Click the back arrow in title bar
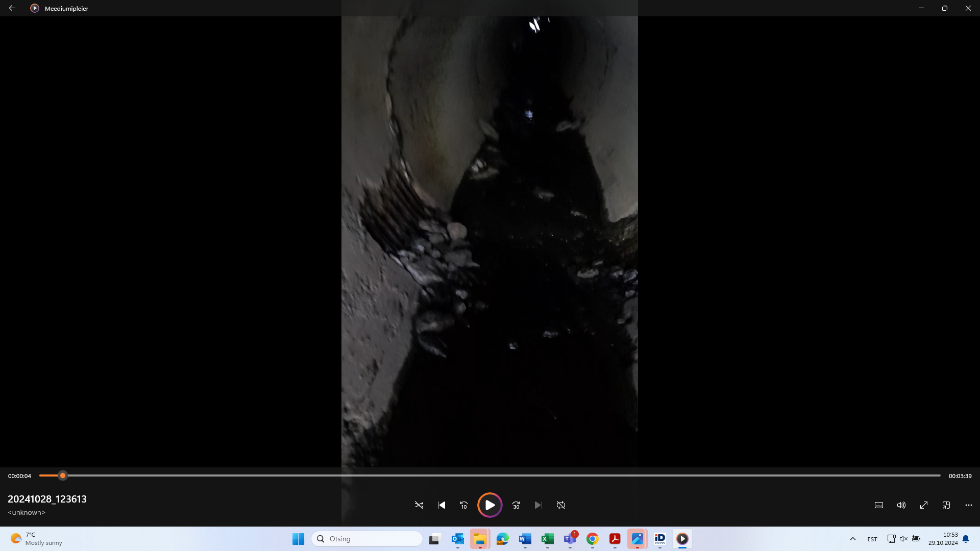The width and height of the screenshot is (980, 551). click(x=12, y=8)
